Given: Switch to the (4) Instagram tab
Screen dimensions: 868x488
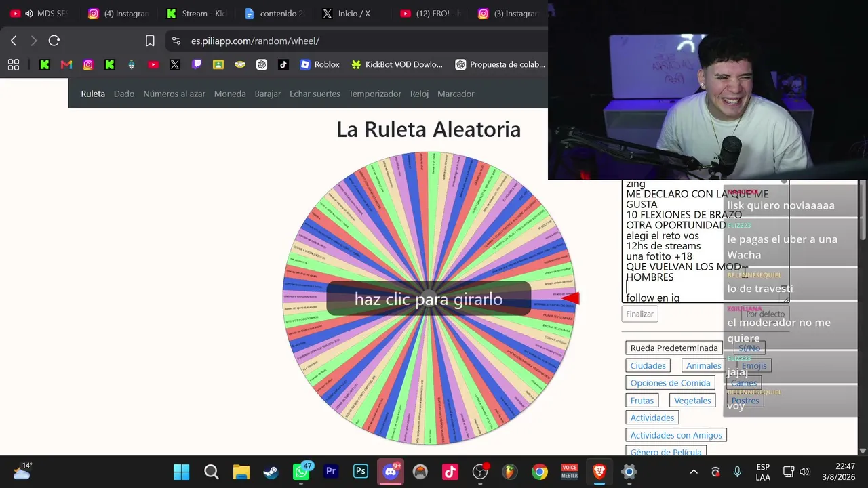Looking at the screenshot, I should pos(118,14).
